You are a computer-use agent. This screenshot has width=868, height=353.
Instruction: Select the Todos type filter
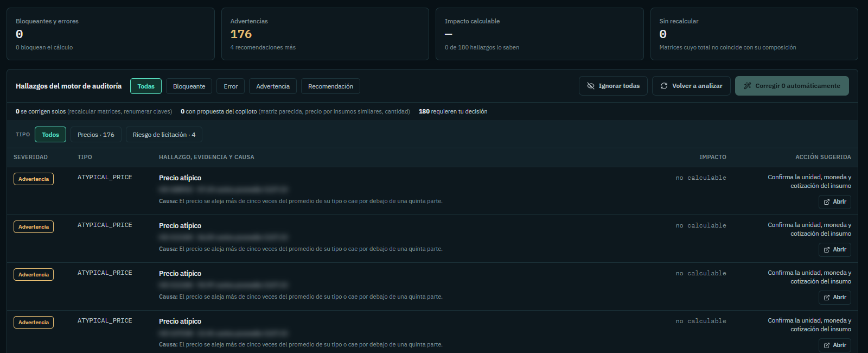point(50,135)
